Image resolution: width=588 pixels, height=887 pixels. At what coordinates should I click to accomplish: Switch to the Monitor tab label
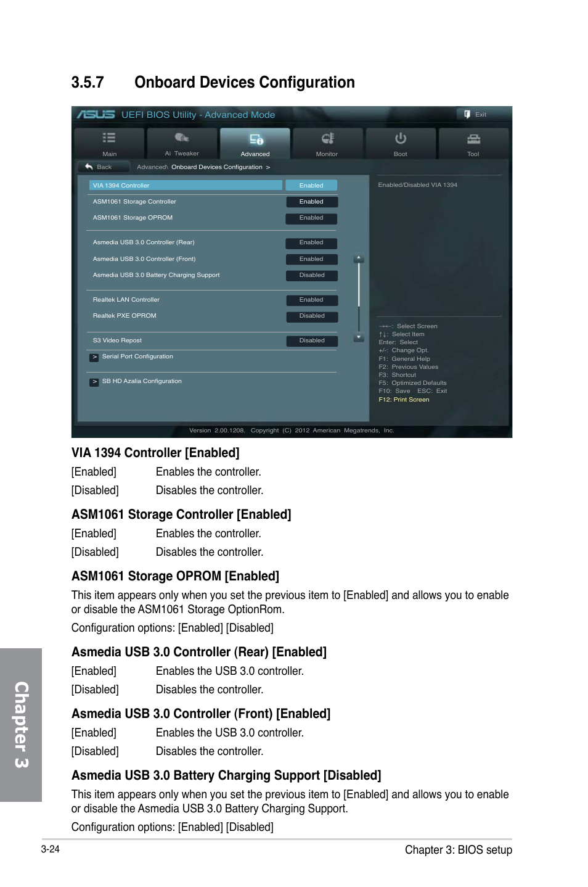tap(327, 154)
